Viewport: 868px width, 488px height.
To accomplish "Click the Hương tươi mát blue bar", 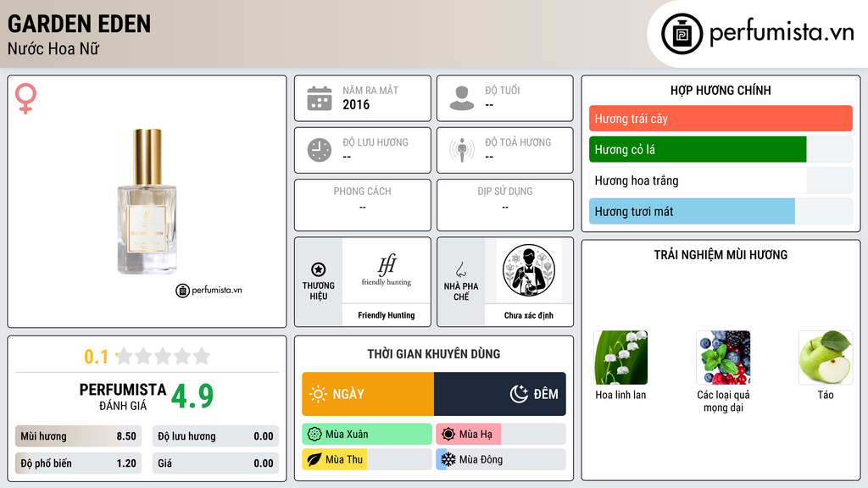I will [692, 211].
